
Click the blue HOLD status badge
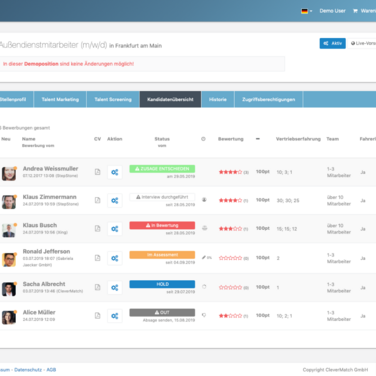pos(162,284)
